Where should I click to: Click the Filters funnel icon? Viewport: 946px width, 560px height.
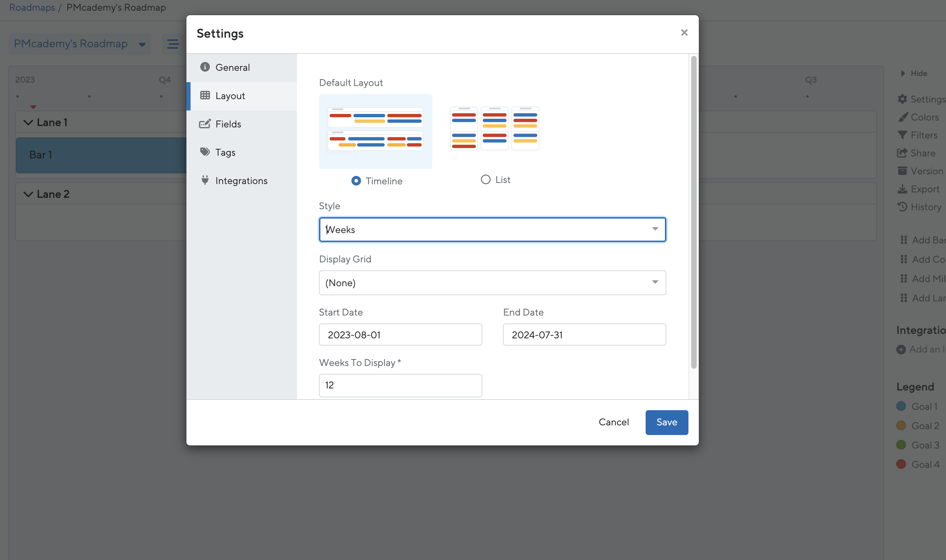click(x=902, y=135)
